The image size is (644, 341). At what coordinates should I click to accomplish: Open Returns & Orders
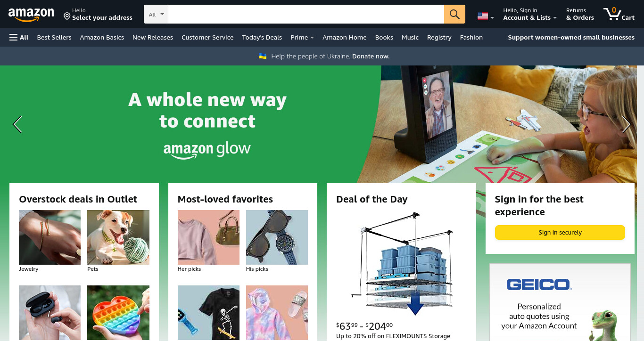click(x=580, y=14)
